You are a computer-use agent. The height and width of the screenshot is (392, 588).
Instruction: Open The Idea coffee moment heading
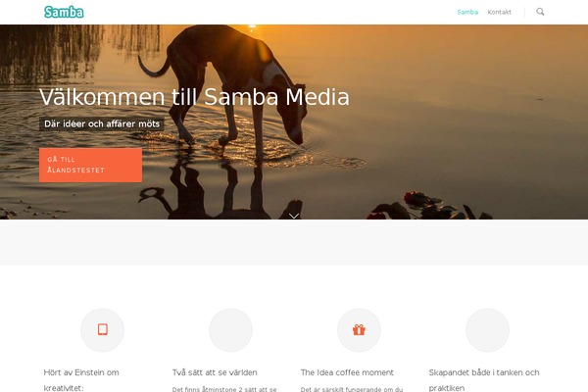coord(347,372)
